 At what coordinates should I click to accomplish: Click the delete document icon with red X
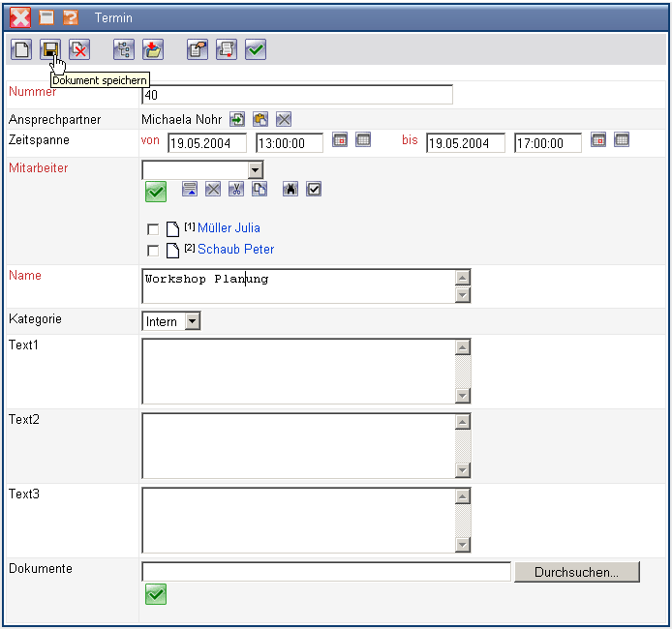(x=79, y=50)
